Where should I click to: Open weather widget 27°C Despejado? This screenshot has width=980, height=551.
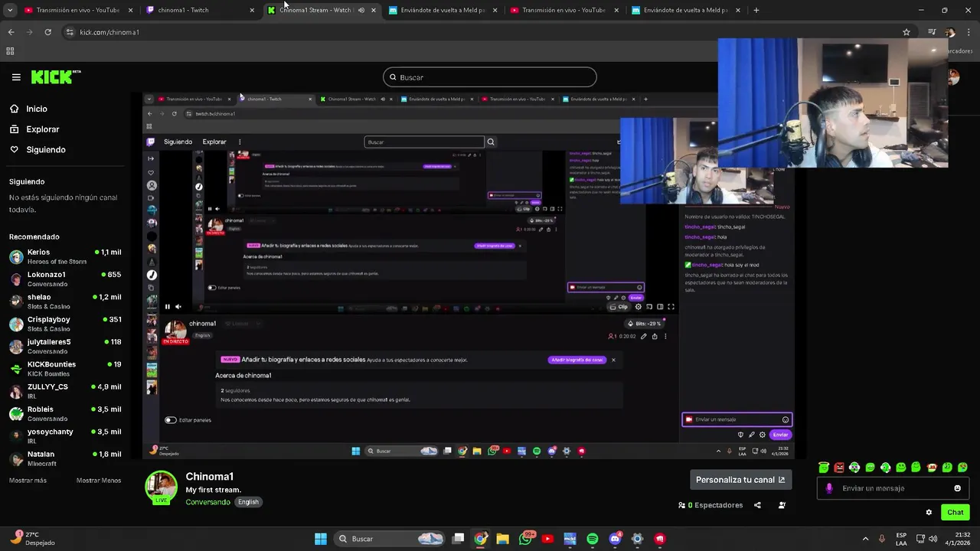33,539
